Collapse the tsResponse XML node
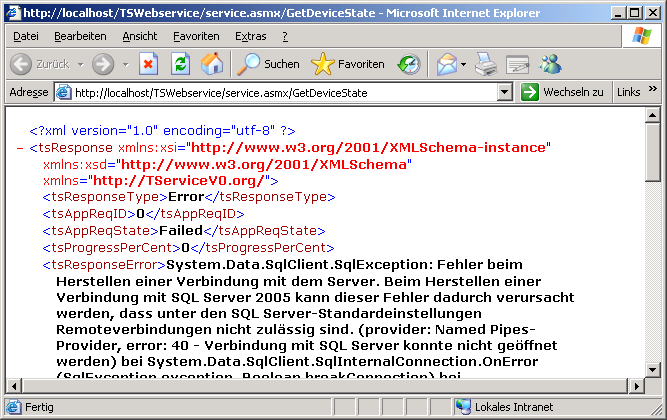Screen dimensions: 667x420 point(21,147)
